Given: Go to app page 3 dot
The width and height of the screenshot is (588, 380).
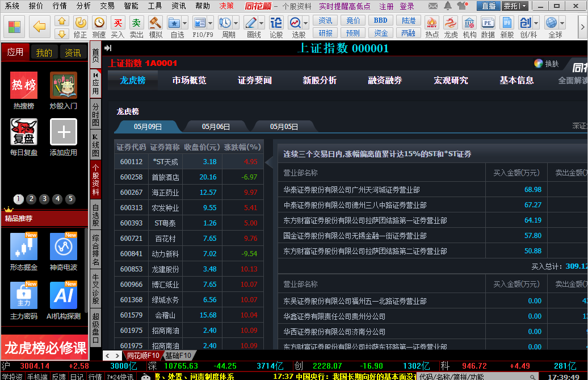Looking at the screenshot, I should pos(44,199).
